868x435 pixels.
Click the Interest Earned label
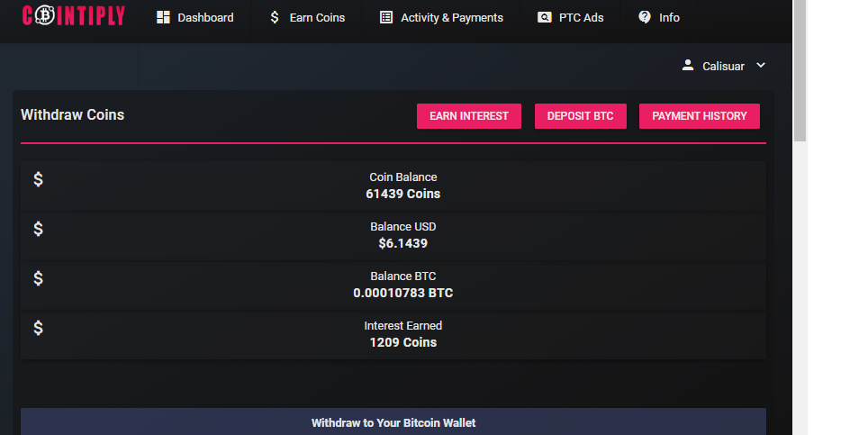(403, 326)
